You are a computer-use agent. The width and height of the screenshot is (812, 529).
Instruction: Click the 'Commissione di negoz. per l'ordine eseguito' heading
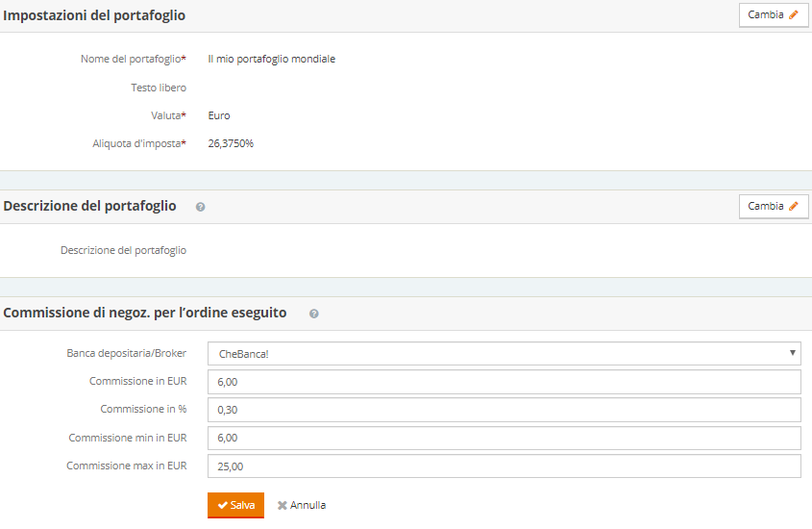coord(145,313)
